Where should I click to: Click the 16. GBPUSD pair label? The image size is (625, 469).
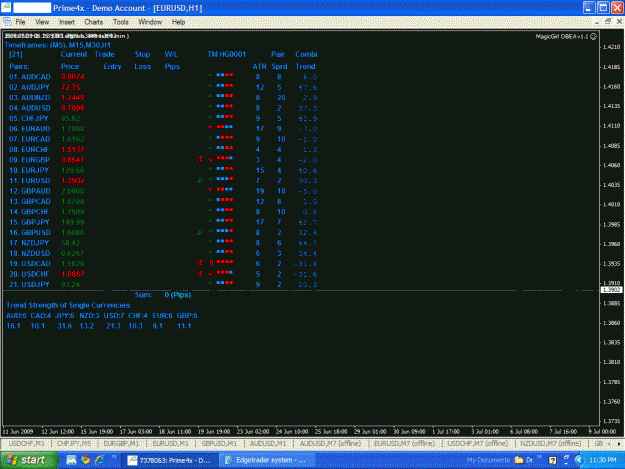pyautogui.click(x=30, y=232)
